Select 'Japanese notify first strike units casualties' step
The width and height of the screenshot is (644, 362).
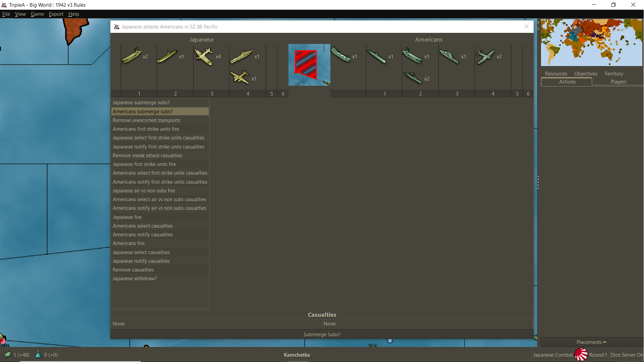point(160,147)
